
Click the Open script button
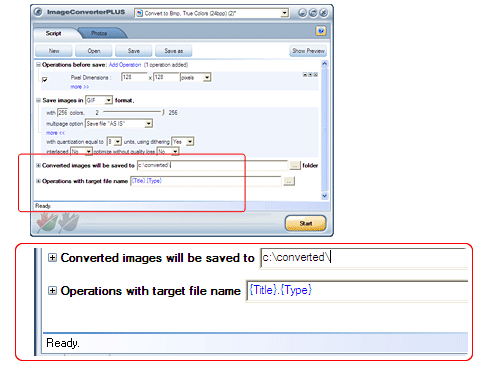pyautogui.click(x=94, y=51)
